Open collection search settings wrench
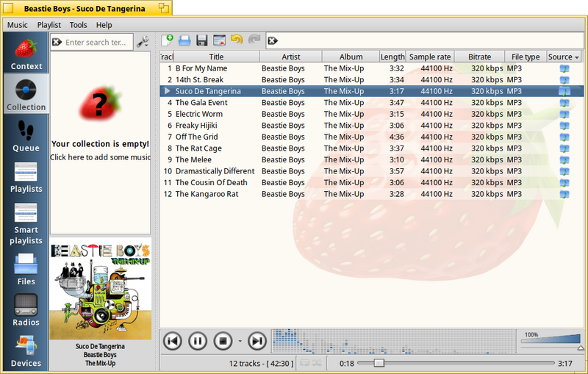The width and height of the screenshot is (588, 374). (143, 42)
